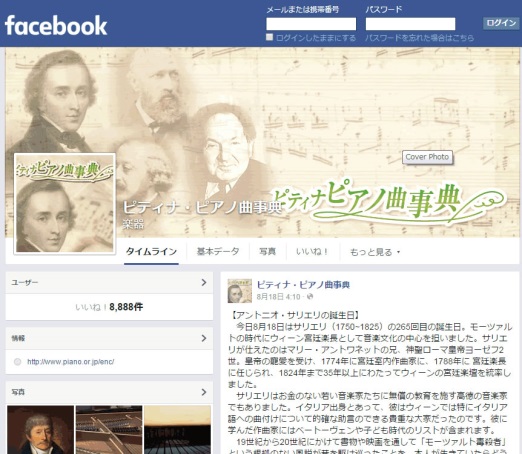Click the globe privacy icon on post
Viewport: 522px width, 454px height.
coord(310,296)
